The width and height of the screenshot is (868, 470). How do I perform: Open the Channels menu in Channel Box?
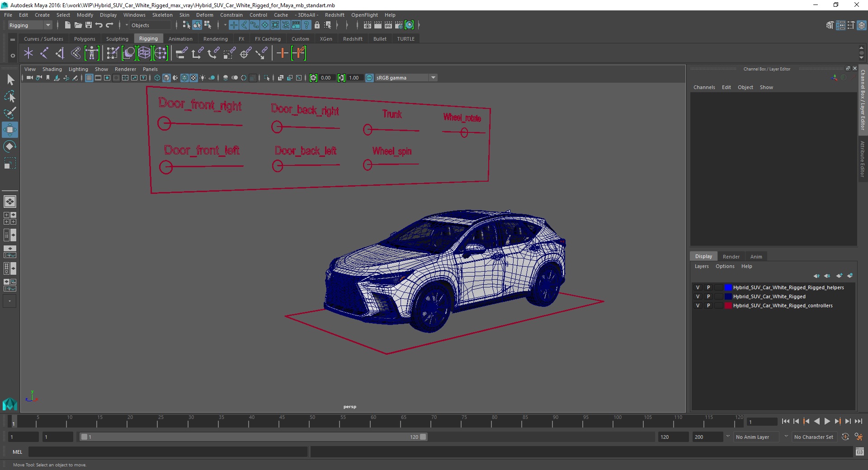[x=704, y=87]
